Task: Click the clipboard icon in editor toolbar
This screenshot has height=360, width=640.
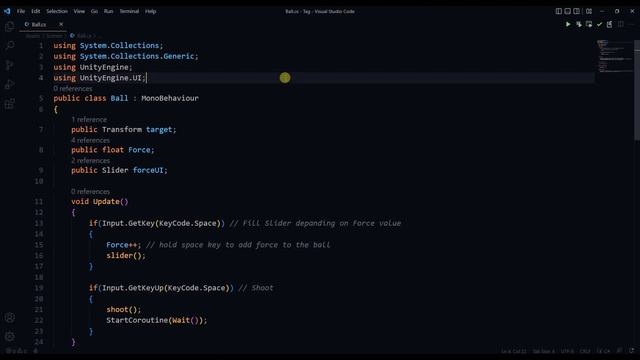Action: (x=609, y=24)
